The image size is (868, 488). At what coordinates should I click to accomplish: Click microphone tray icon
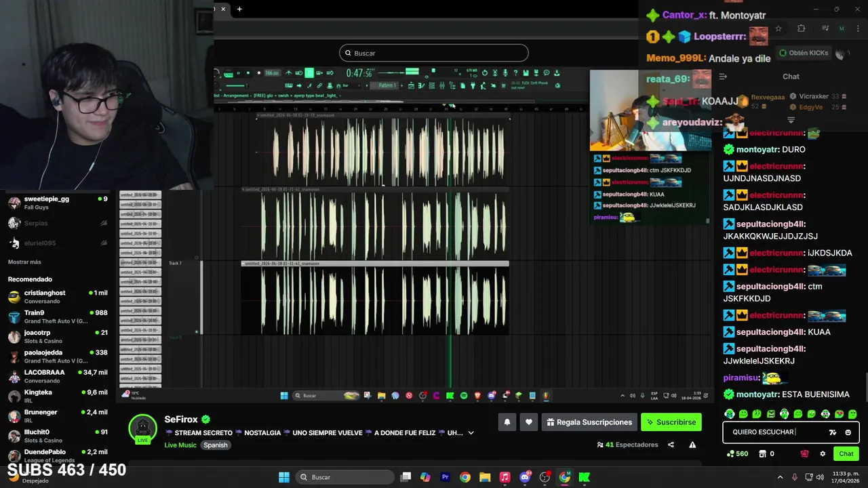tap(794, 477)
